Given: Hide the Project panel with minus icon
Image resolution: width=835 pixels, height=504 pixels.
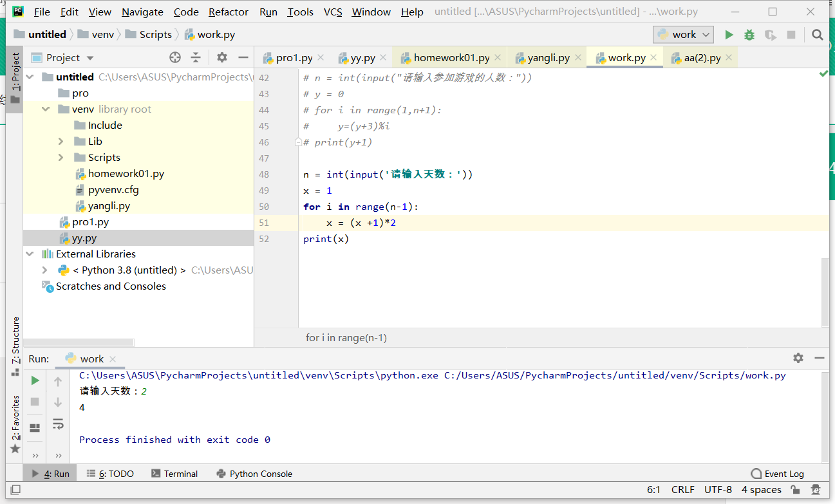Looking at the screenshot, I should pyautogui.click(x=243, y=57).
